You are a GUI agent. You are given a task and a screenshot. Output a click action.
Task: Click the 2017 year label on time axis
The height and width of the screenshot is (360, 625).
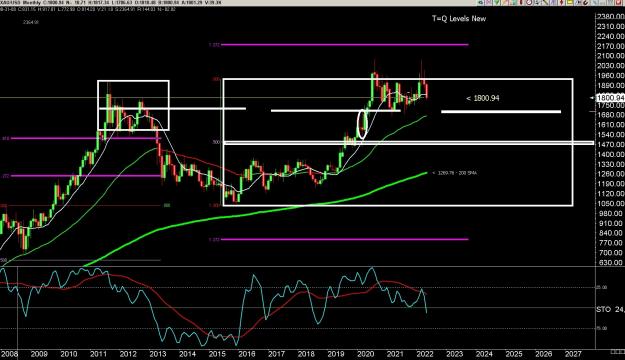276,354
